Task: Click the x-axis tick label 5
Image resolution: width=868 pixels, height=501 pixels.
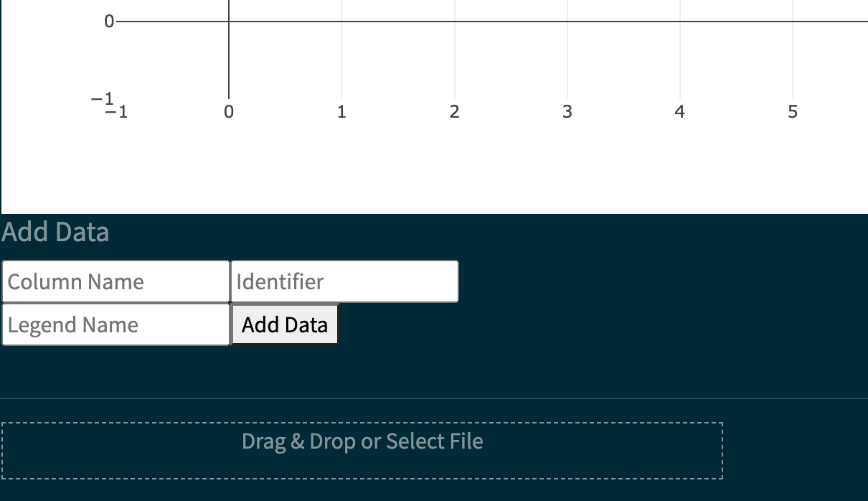Action: pyautogui.click(x=793, y=112)
